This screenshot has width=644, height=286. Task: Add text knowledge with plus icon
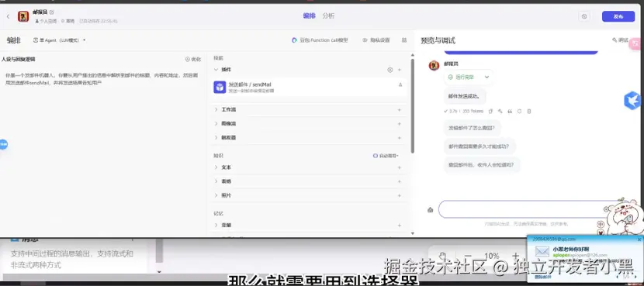coord(400,167)
